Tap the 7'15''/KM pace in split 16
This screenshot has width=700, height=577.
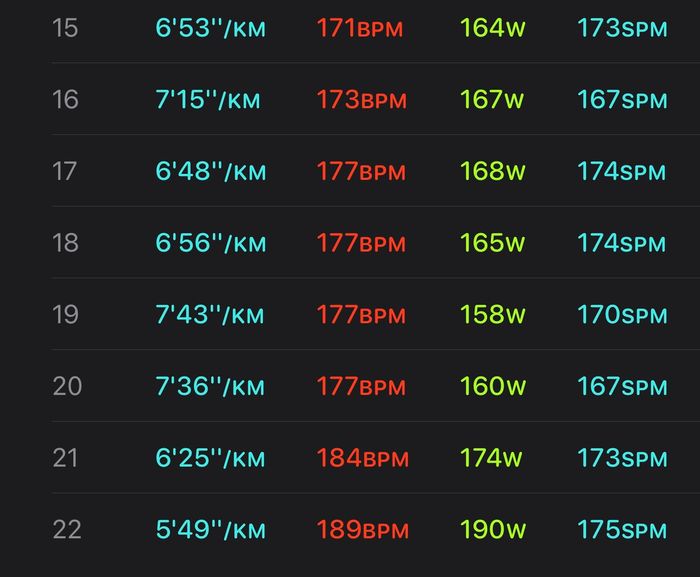208,99
